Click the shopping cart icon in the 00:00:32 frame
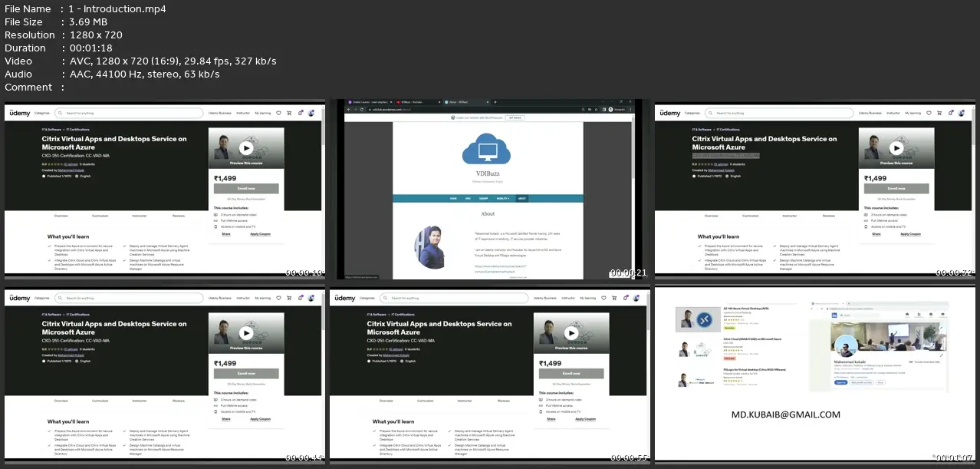Image resolution: width=980 pixels, height=469 pixels. point(939,113)
